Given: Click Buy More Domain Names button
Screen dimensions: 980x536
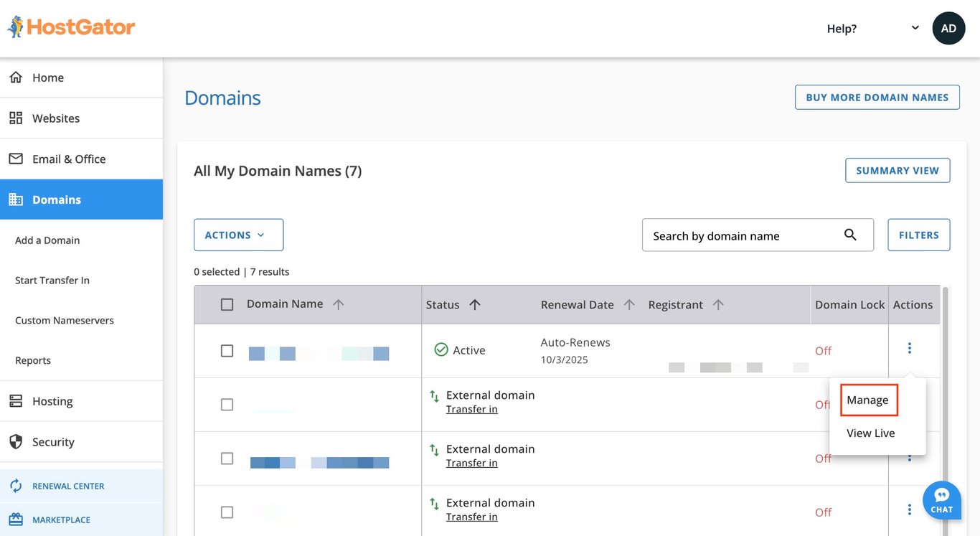Looking at the screenshot, I should [x=877, y=97].
